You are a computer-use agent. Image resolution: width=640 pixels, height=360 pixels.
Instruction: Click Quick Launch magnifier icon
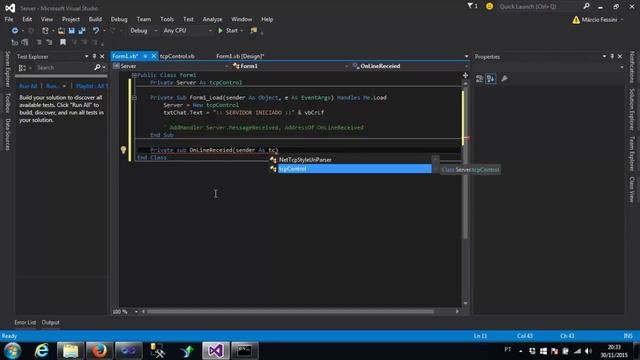coord(587,6)
